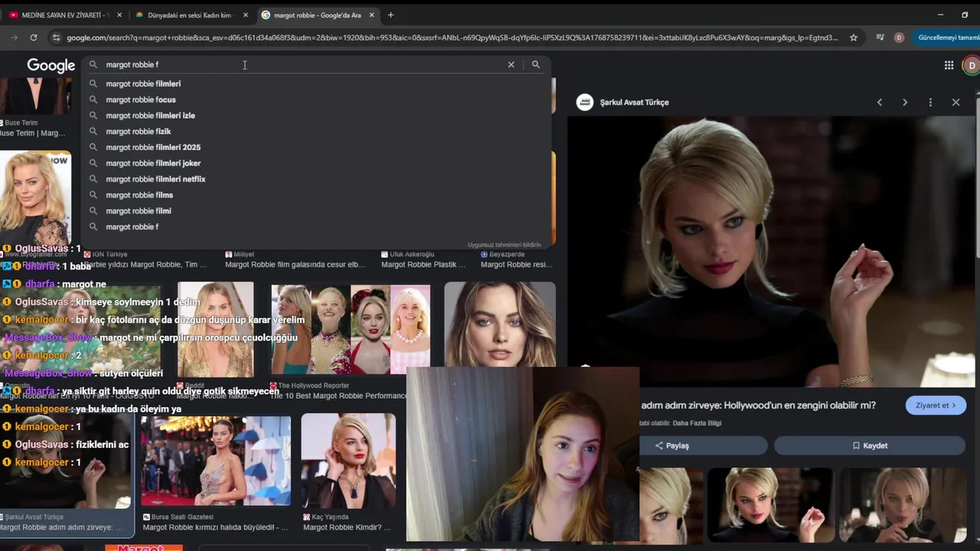Open three-dot options in image preview panel
The image size is (980, 551).
click(930, 103)
